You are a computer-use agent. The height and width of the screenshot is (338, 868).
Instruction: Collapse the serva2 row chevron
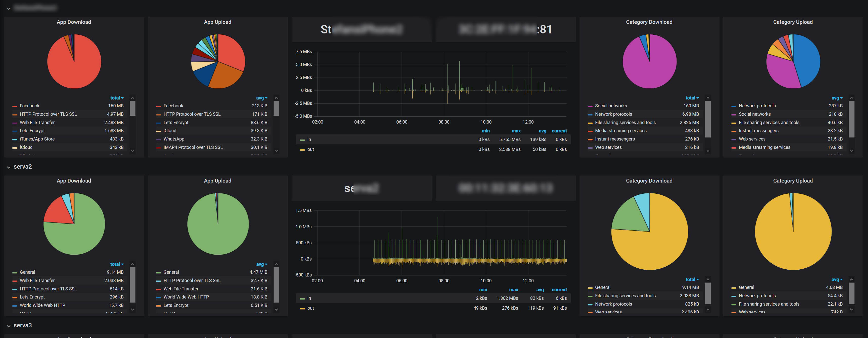click(9, 167)
